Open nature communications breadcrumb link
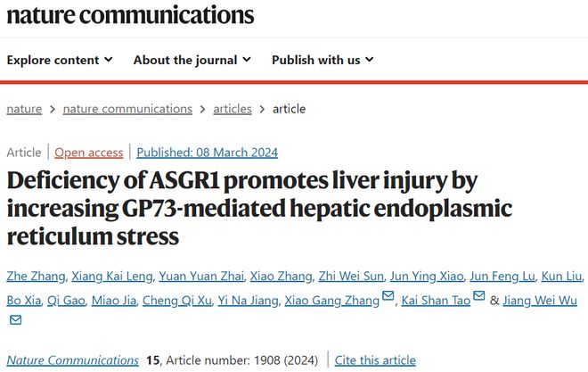Viewport: 588px width, 372px height. point(127,109)
